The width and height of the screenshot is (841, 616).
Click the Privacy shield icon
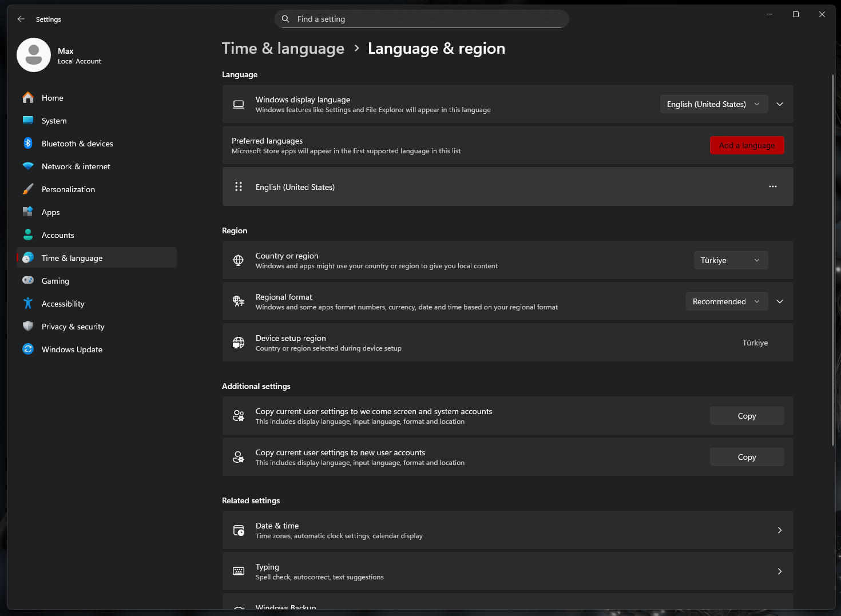28,327
